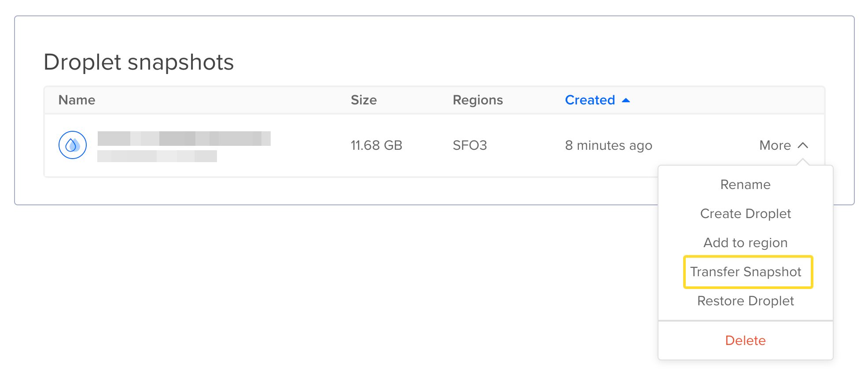Select Rename from the menu
Screen dimensions: 868x378
point(745,185)
